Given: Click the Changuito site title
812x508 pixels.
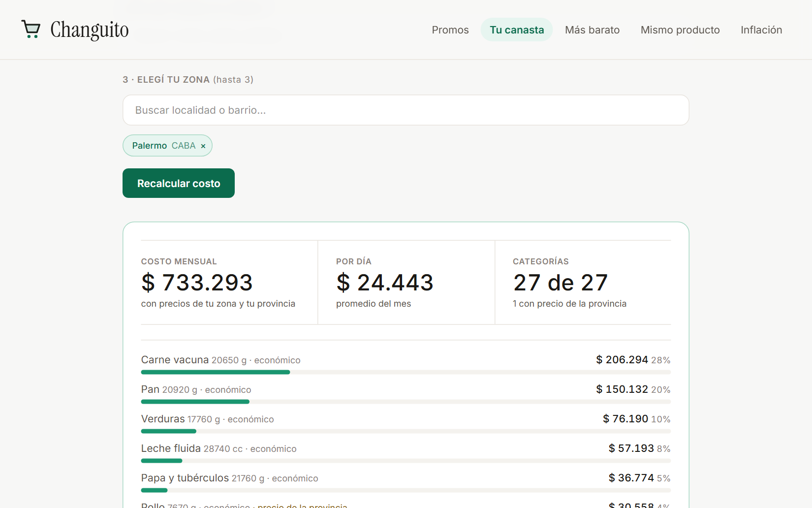Looking at the screenshot, I should pos(90,30).
